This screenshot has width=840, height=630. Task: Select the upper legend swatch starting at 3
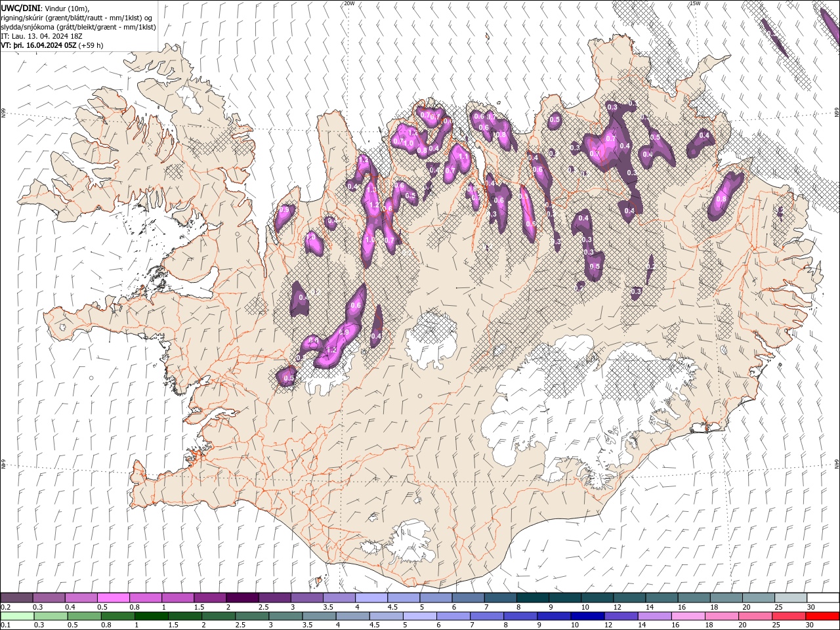[307, 597]
